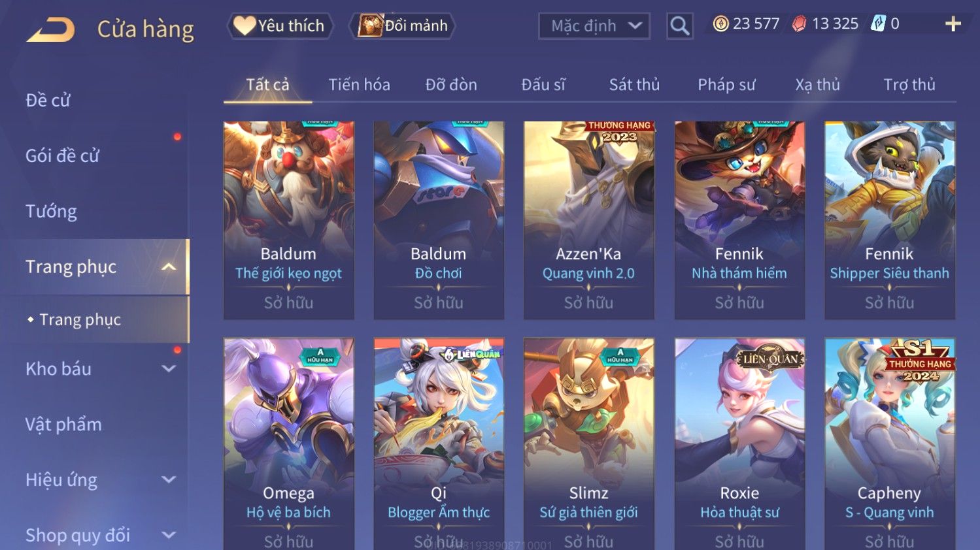Collapse the Trang phục sidebar section
980x550 pixels.
coord(169,267)
